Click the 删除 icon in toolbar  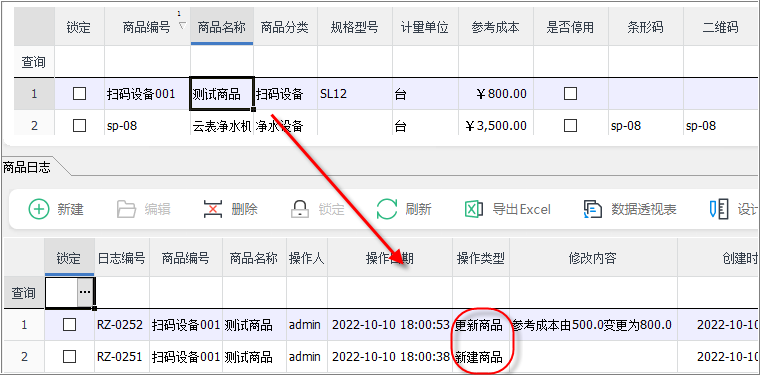(x=213, y=210)
